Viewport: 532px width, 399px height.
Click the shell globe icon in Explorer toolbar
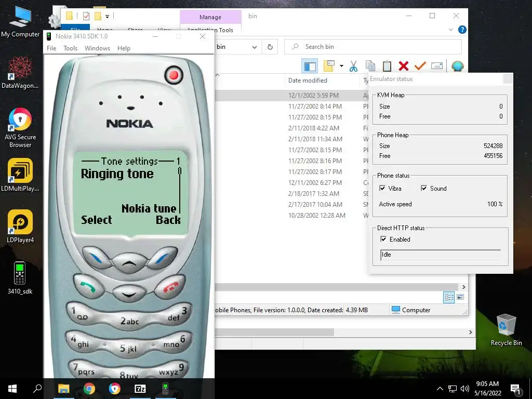[457, 66]
